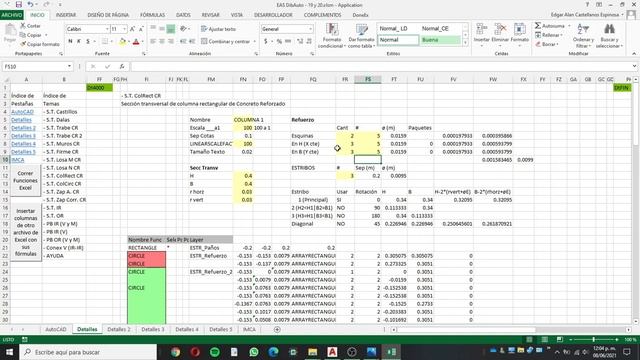The width and height of the screenshot is (640, 360).
Task: Align text left
Action: click(x=153, y=41)
